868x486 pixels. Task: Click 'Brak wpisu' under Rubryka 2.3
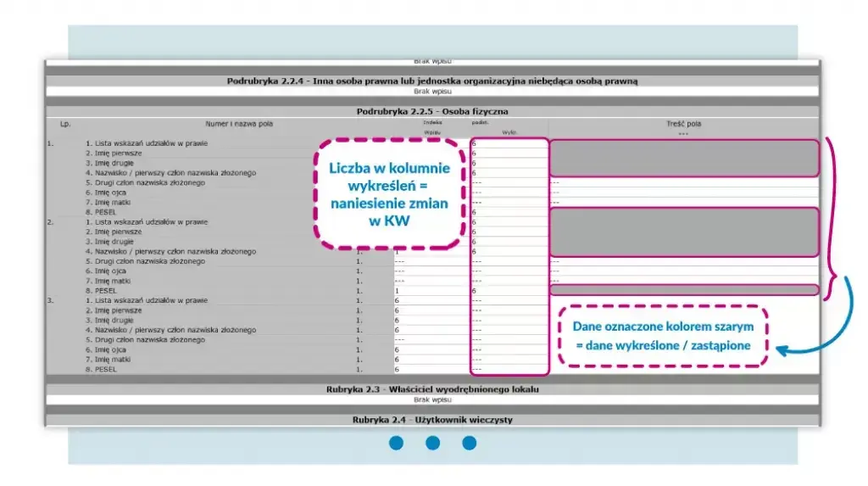coord(432,399)
